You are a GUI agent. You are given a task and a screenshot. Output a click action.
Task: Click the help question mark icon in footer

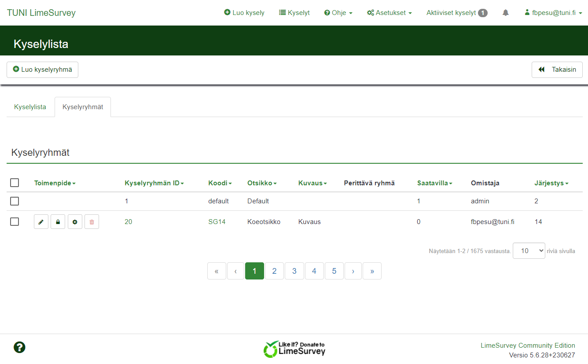click(x=19, y=347)
